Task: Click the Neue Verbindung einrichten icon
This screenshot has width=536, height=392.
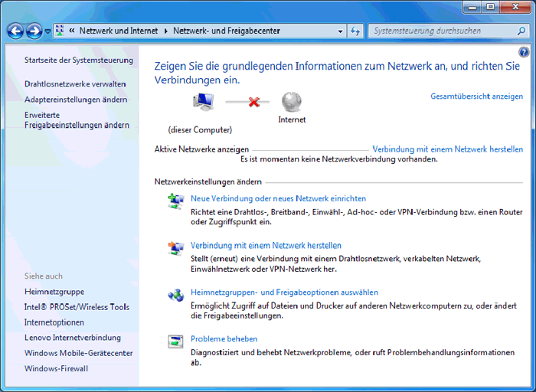Action: point(176,201)
